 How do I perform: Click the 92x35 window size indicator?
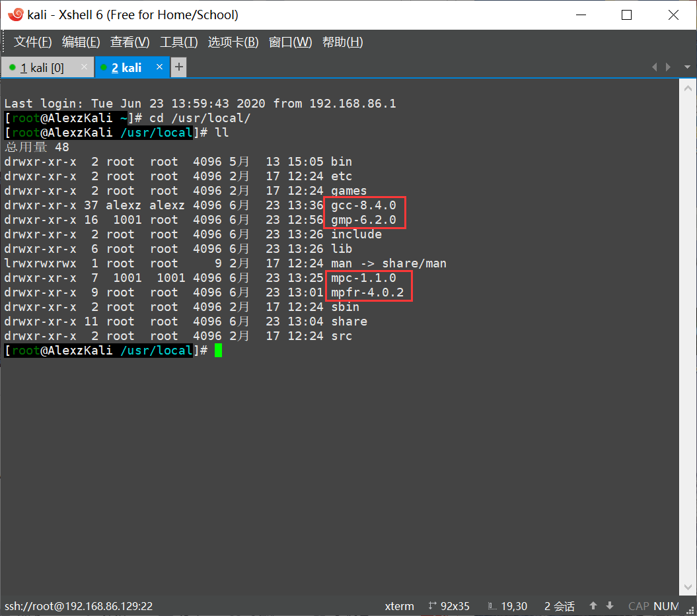[x=454, y=606]
